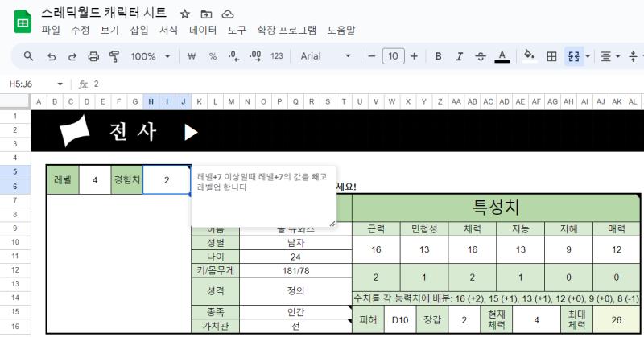Edit the font size field
The width and height of the screenshot is (644, 337).
pyautogui.click(x=393, y=56)
